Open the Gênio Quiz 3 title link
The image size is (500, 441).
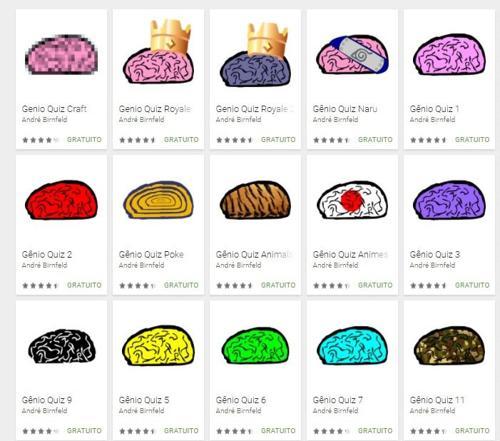pyautogui.click(x=435, y=255)
